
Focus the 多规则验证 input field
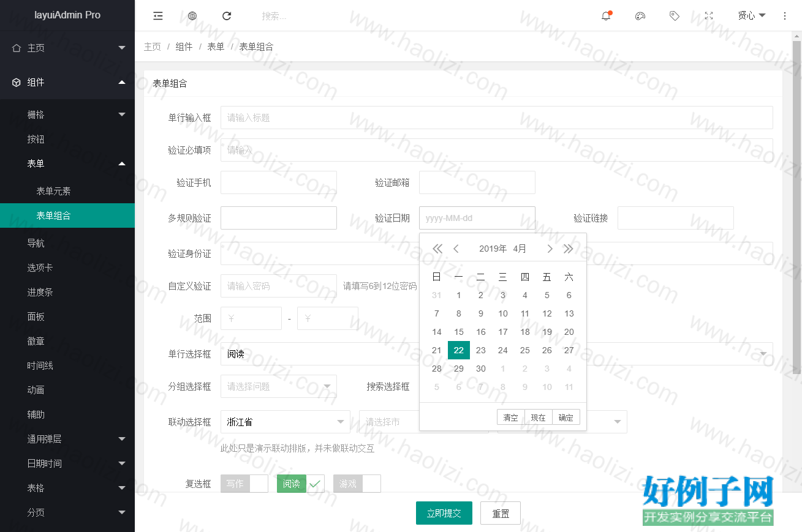pyautogui.click(x=279, y=218)
